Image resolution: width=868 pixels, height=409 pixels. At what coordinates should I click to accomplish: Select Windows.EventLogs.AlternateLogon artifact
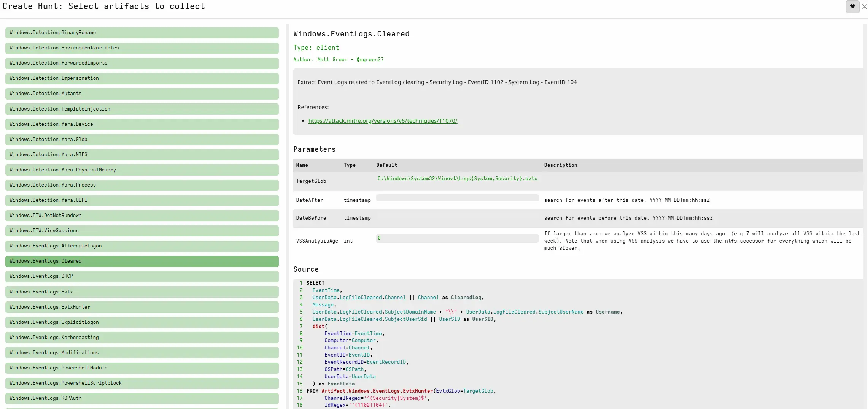tap(142, 246)
